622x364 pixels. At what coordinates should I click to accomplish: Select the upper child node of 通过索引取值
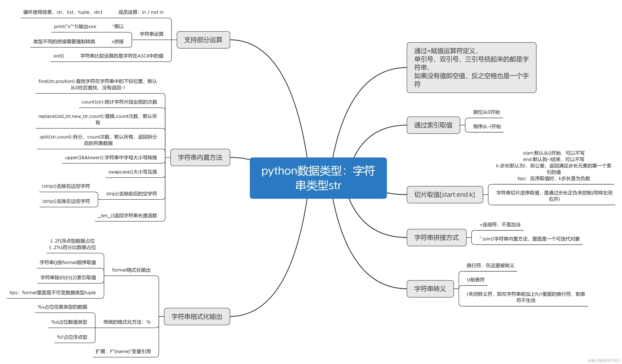(486, 112)
